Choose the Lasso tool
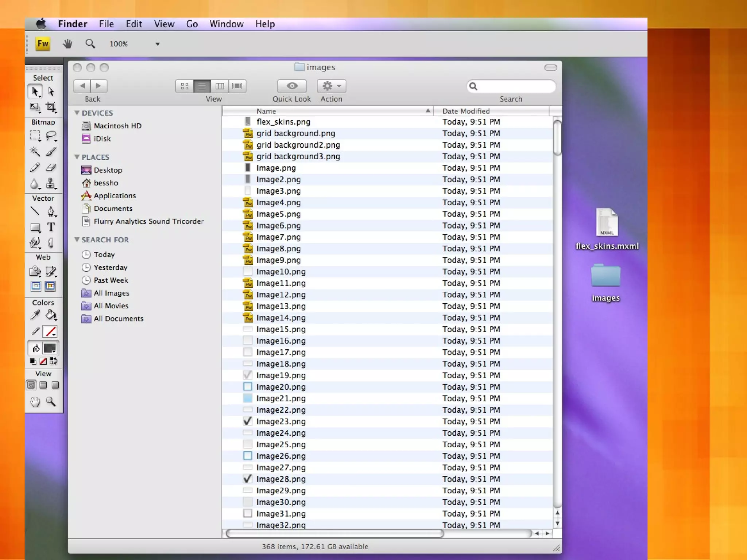 click(x=51, y=136)
